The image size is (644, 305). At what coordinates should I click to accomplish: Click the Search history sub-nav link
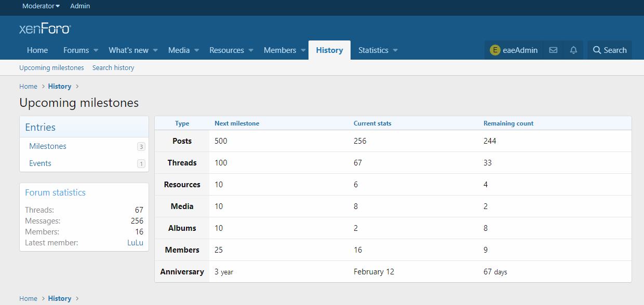(x=113, y=68)
